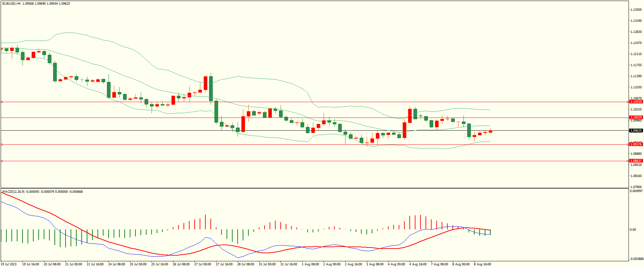Click the MACD 0.00 zero level label
Image resolution: width=644 pixels, height=268 pixels.
(x=633, y=230)
